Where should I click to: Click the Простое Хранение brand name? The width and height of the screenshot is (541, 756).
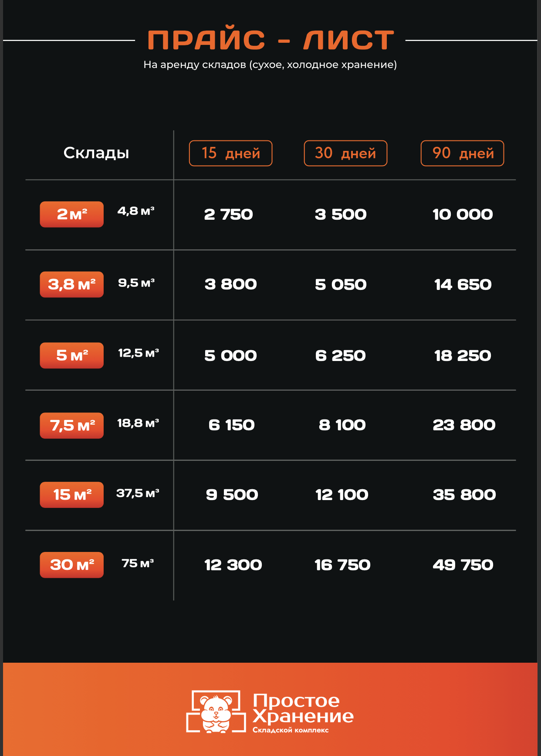303,708
